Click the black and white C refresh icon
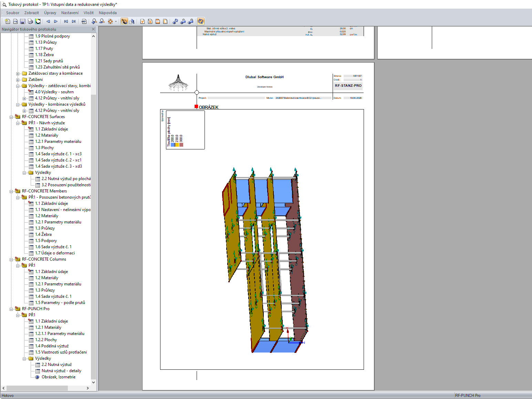The height and width of the screenshot is (399, 532). [38, 21]
